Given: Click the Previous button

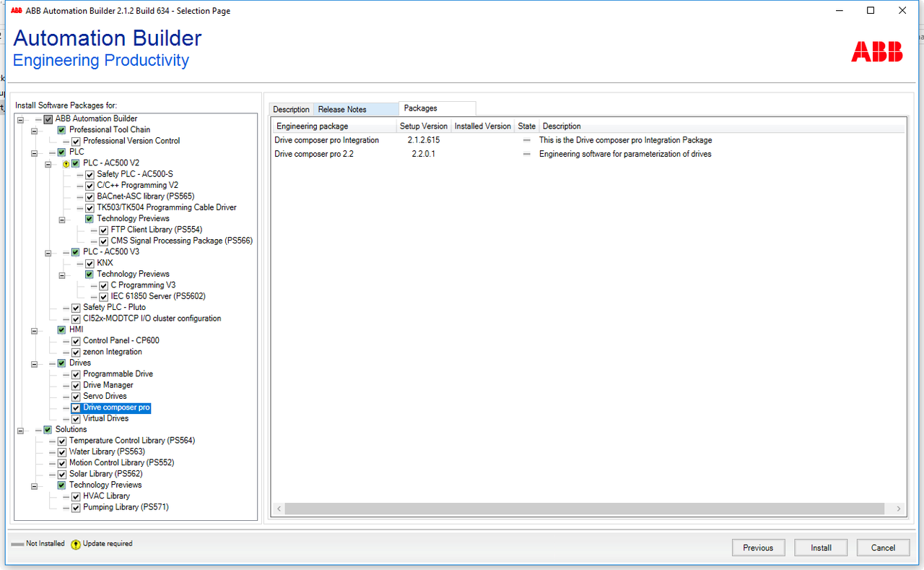Looking at the screenshot, I should [x=758, y=548].
